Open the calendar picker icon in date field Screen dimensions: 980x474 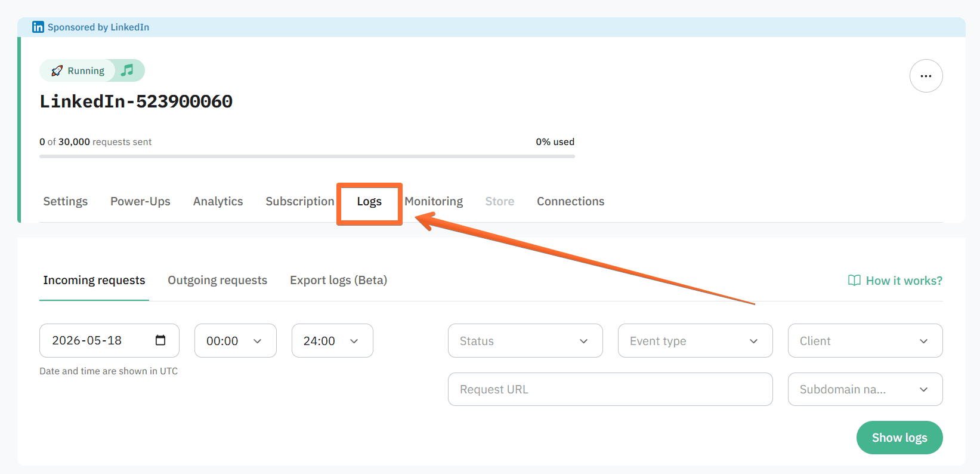pyautogui.click(x=160, y=340)
